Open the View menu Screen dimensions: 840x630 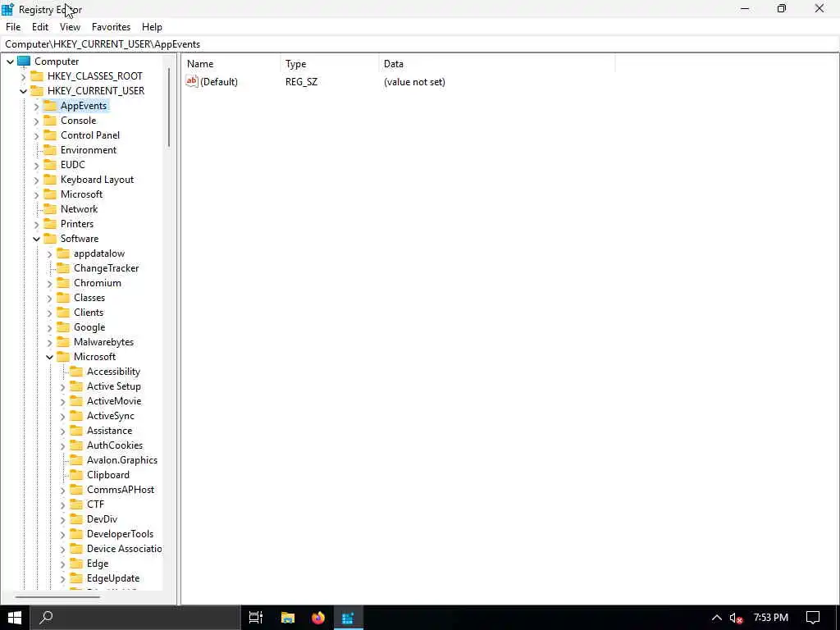tap(70, 27)
